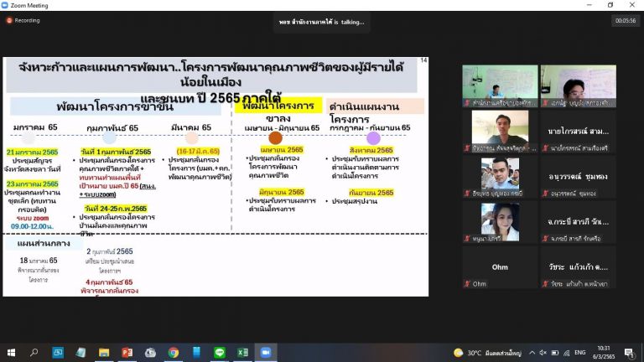
Task: Click the red Recording indicator
Action: pyautogui.click(x=23, y=20)
